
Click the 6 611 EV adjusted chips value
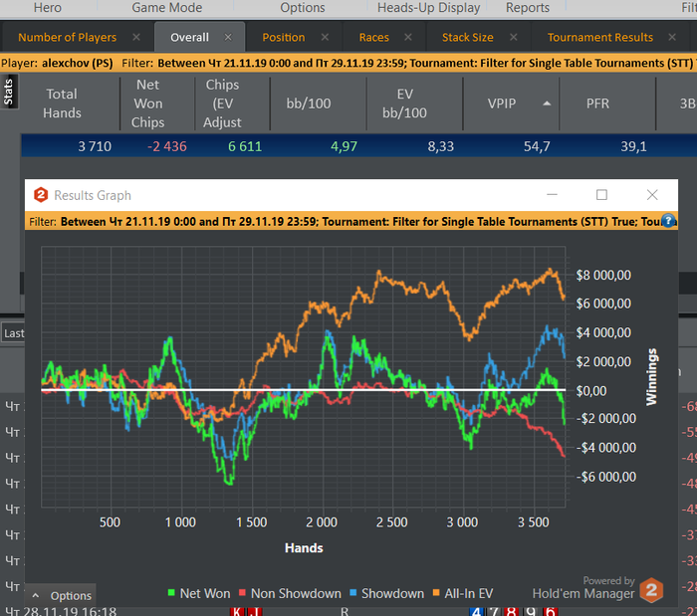click(245, 146)
